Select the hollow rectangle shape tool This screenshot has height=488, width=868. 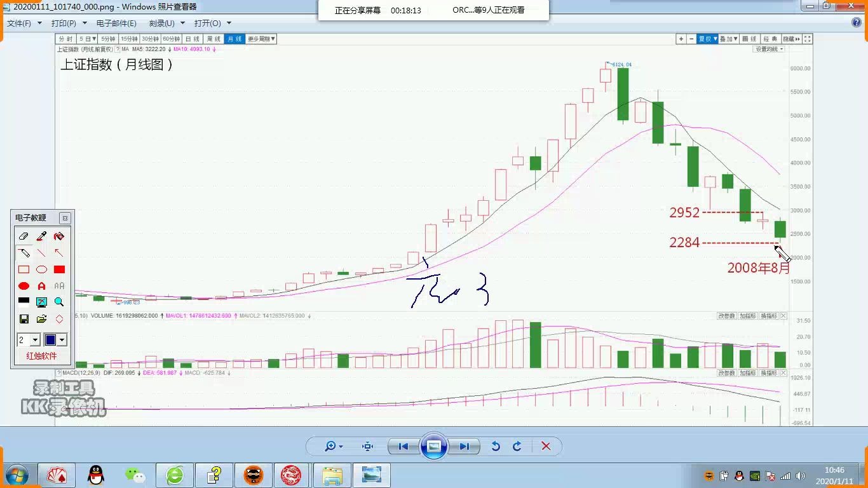point(24,269)
